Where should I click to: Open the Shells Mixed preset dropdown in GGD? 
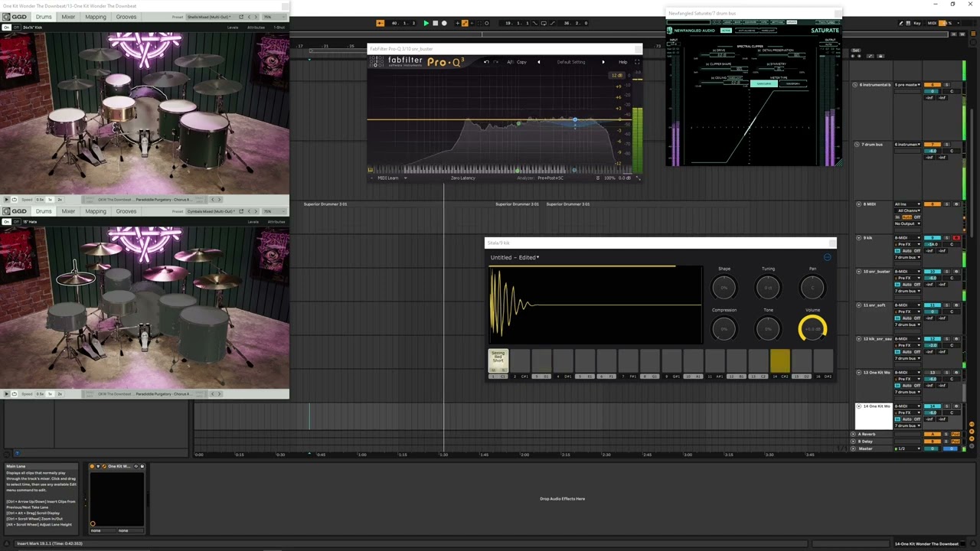pos(211,17)
